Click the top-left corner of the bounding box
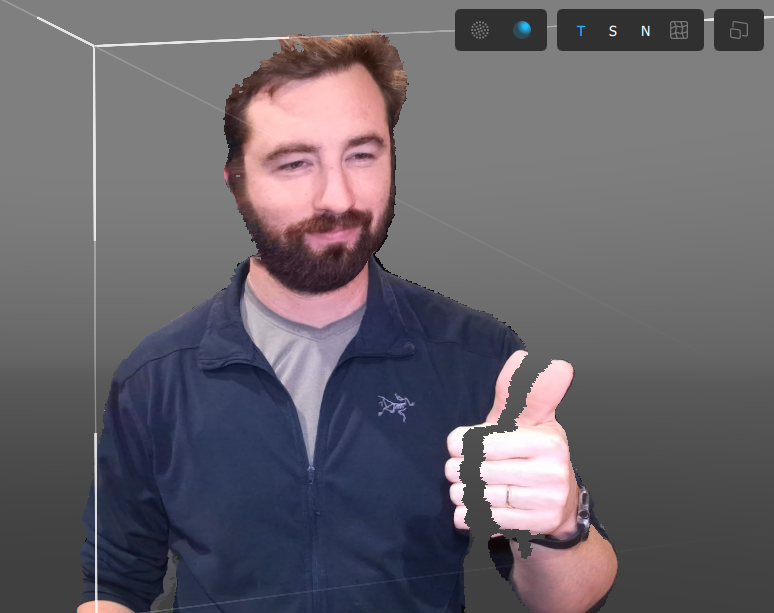The height and width of the screenshot is (613, 774). click(x=94, y=45)
